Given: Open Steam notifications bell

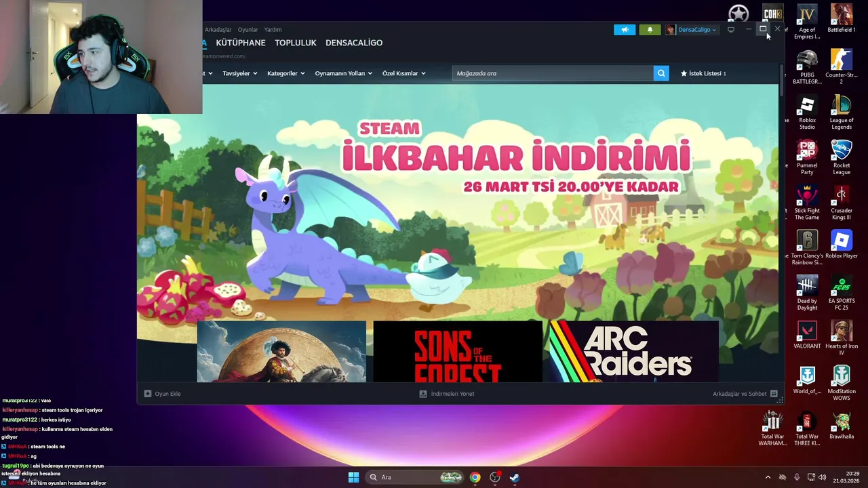Looking at the screenshot, I should [x=650, y=30].
